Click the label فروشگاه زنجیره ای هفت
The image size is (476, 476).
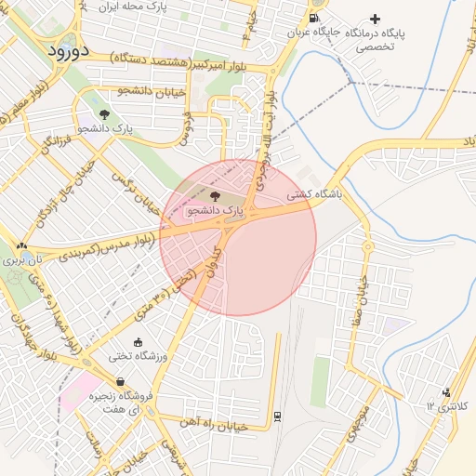(121, 403)
